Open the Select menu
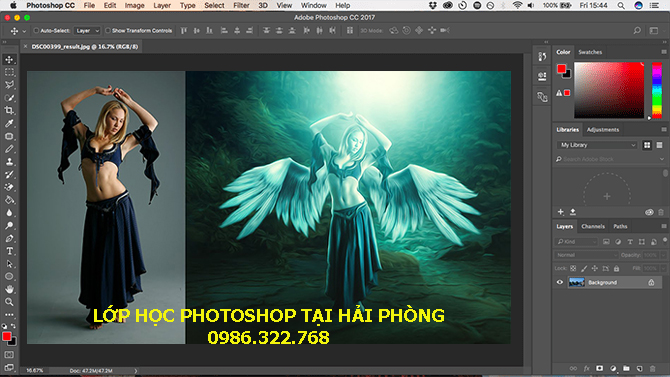This screenshot has height=377, width=670. [x=214, y=5]
